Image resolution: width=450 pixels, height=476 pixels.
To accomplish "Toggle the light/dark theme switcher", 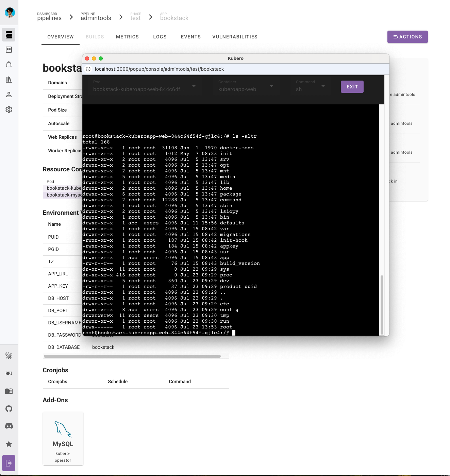I will tap(9, 356).
